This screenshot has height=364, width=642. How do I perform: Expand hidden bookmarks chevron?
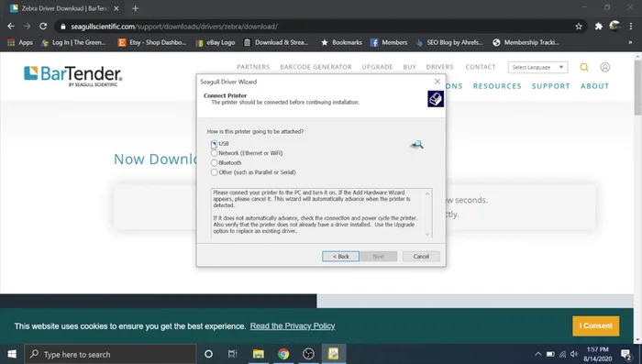point(630,42)
